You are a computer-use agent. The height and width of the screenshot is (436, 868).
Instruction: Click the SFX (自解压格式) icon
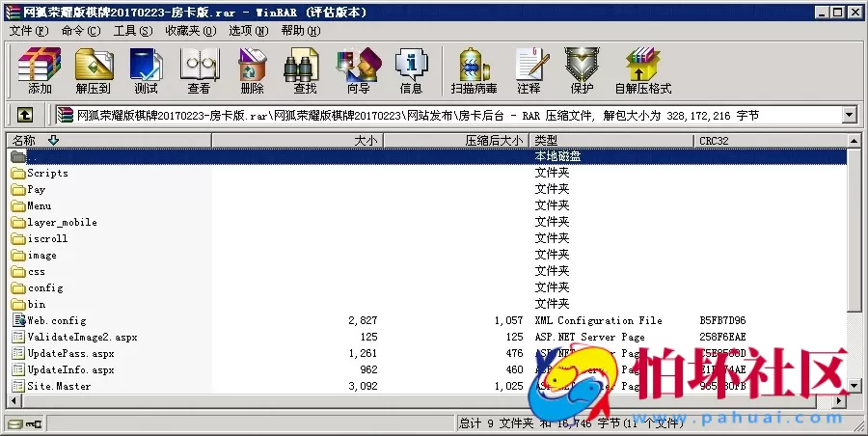coord(642,70)
